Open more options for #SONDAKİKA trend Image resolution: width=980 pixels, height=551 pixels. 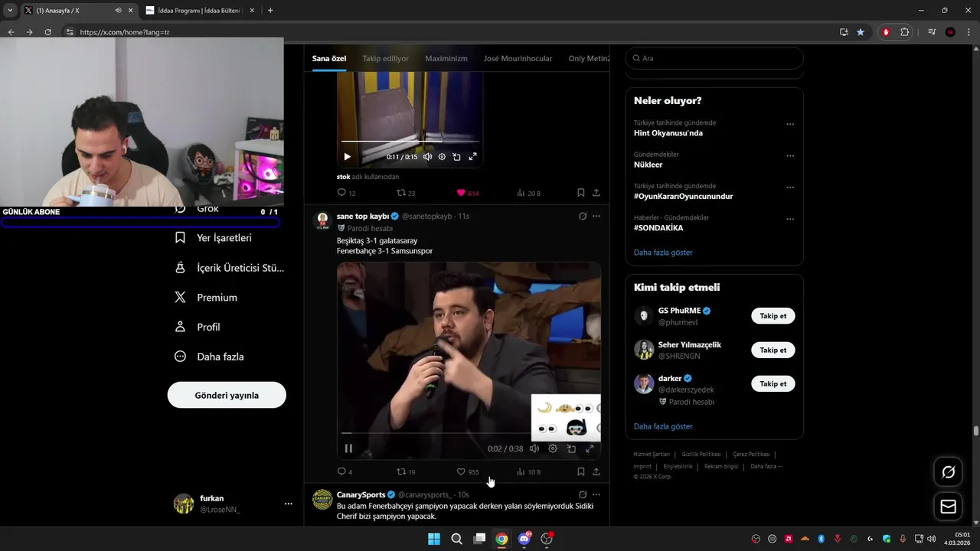pos(790,219)
